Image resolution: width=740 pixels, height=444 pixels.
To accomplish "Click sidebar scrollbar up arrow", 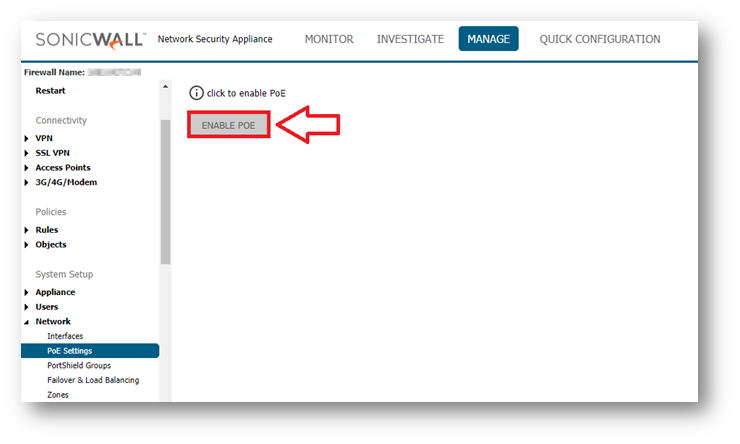I will pos(165,87).
